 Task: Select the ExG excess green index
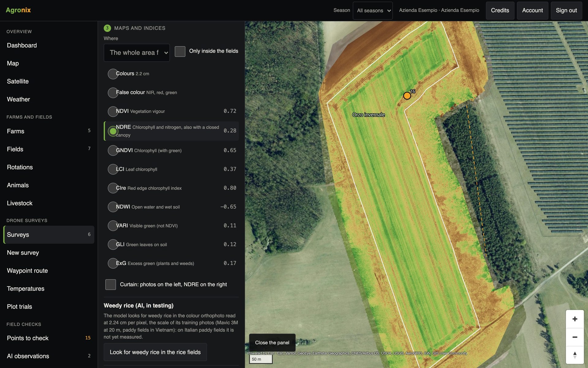(x=113, y=263)
